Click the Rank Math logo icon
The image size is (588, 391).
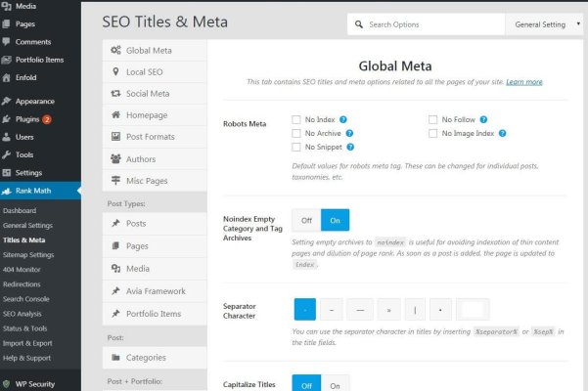click(x=7, y=191)
